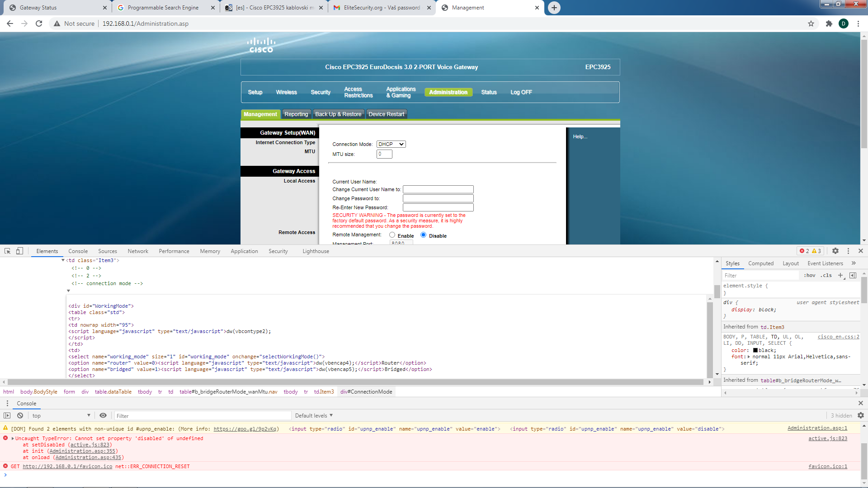Click Log OFF
The height and width of the screenshot is (488, 868).
click(x=521, y=92)
